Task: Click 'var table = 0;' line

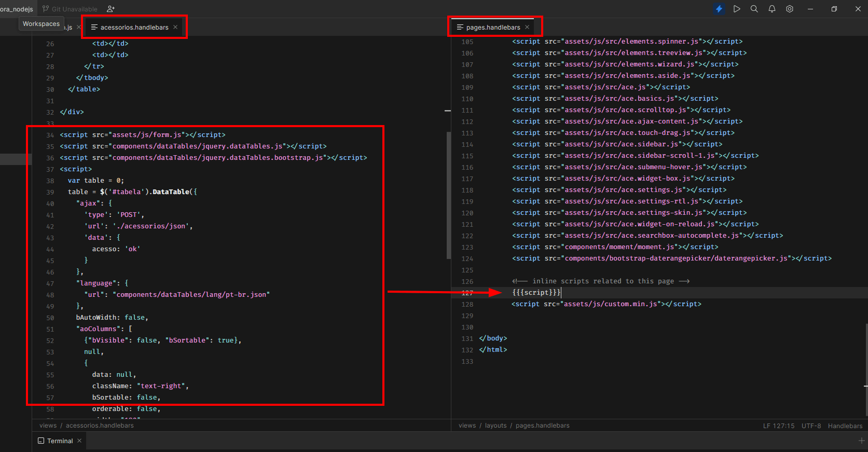Action: [x=96, y=181]
